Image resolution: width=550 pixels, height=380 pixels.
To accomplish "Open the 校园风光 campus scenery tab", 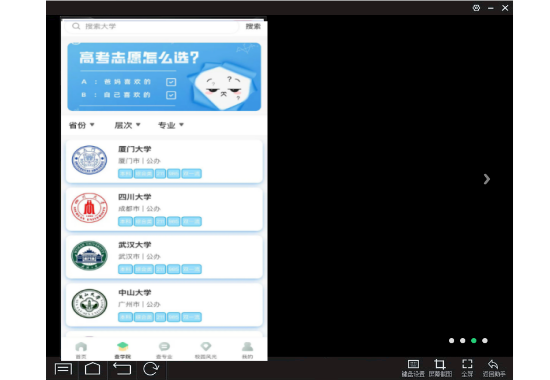I will [206, 350].
